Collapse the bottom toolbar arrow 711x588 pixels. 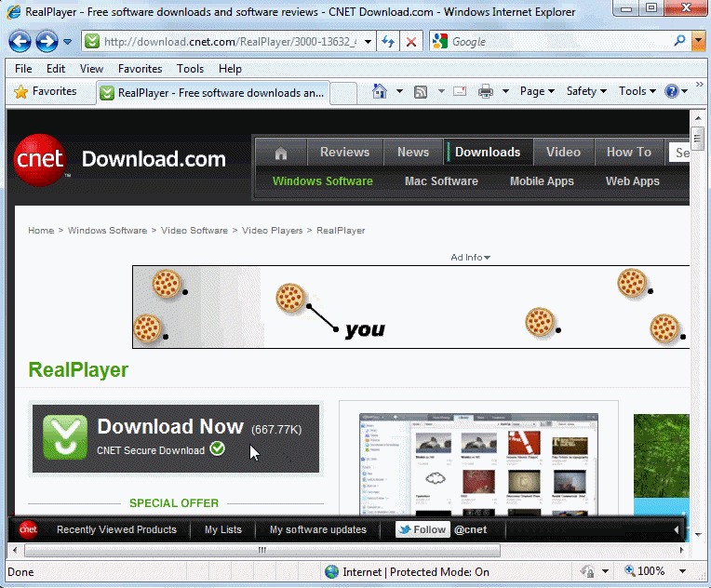pos(676,529)
